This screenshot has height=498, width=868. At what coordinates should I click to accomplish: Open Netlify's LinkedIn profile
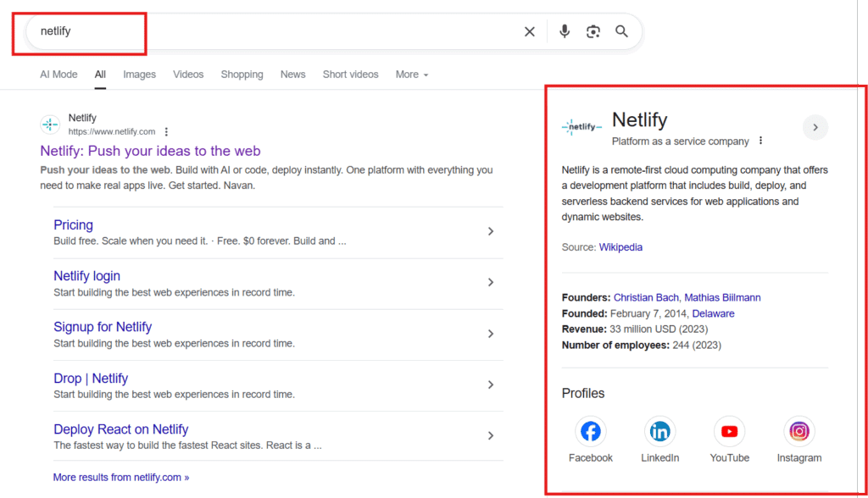tap(659, 431)
